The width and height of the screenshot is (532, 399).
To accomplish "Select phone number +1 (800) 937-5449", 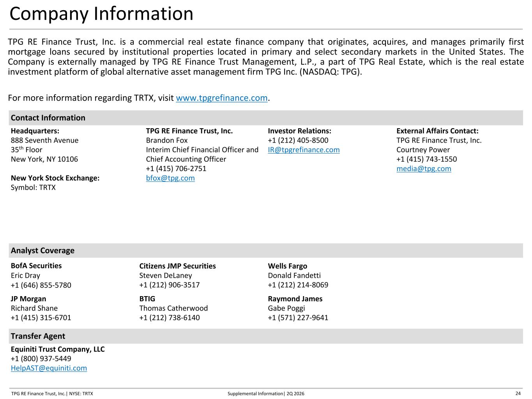I will pyautogui.click(x=41, y=358).
